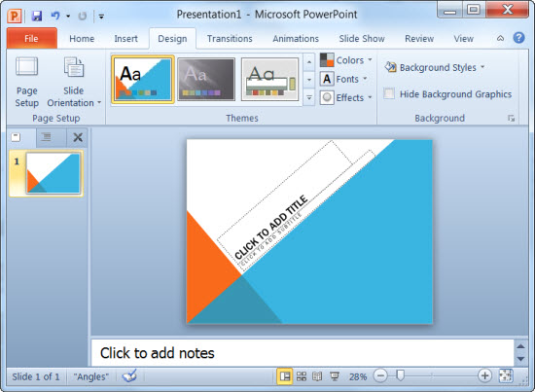The height and width of the screenshot is (392, 535).
Task: Click the Background Styles paint bucket icon
Action: pos(390,67)
